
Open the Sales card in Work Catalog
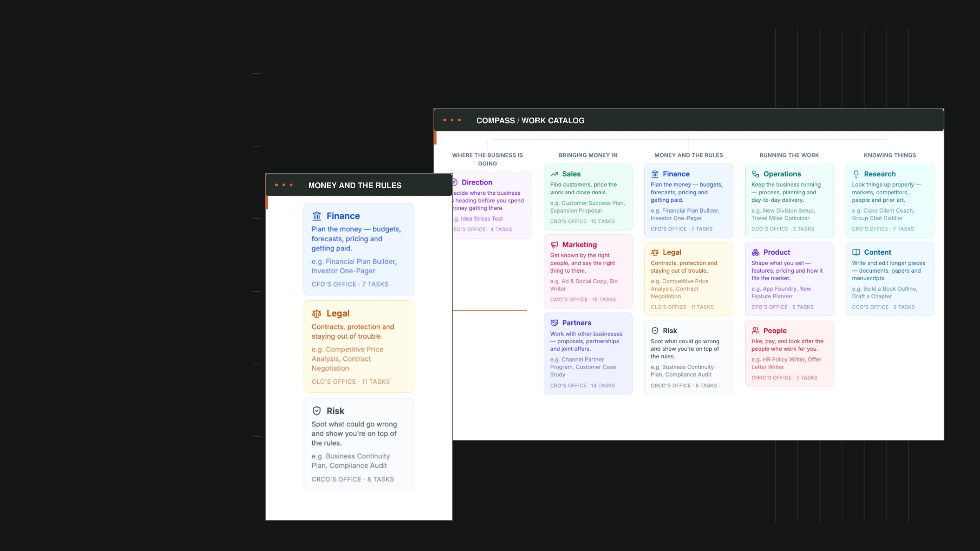pos(588,197)
